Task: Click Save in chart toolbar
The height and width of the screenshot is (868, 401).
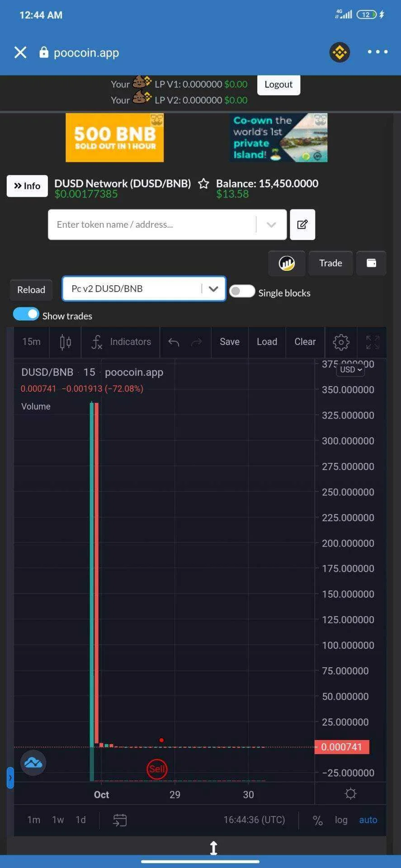Action: pyautogui.click(x=230, y=342)
